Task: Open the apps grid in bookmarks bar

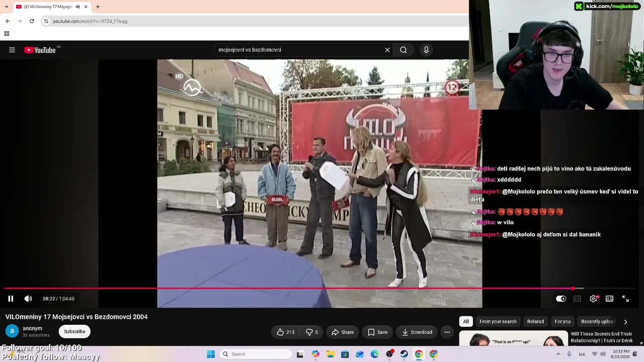Action: point(7,34)
